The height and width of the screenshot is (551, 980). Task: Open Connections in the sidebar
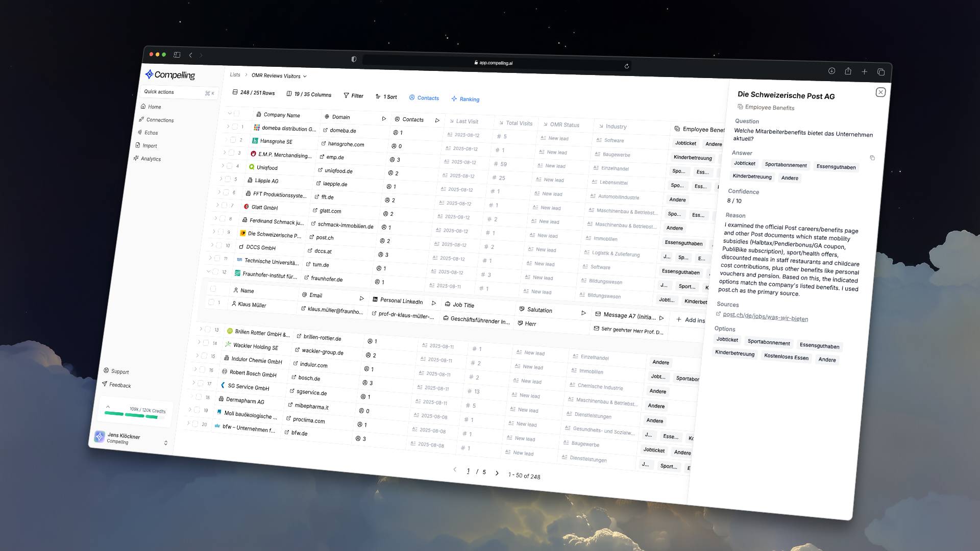pyautogui.click(x=159, y=120)
